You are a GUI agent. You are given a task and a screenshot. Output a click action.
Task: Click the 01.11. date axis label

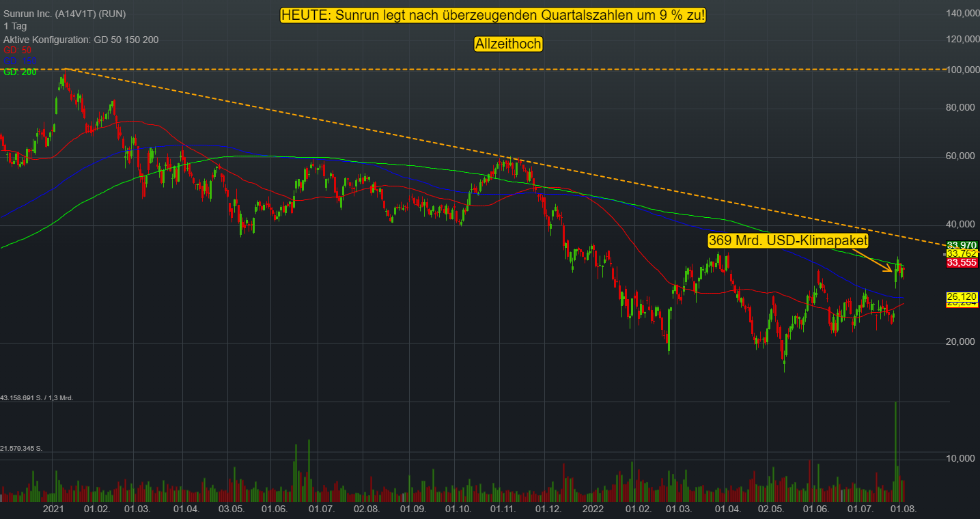click(504, 509)
